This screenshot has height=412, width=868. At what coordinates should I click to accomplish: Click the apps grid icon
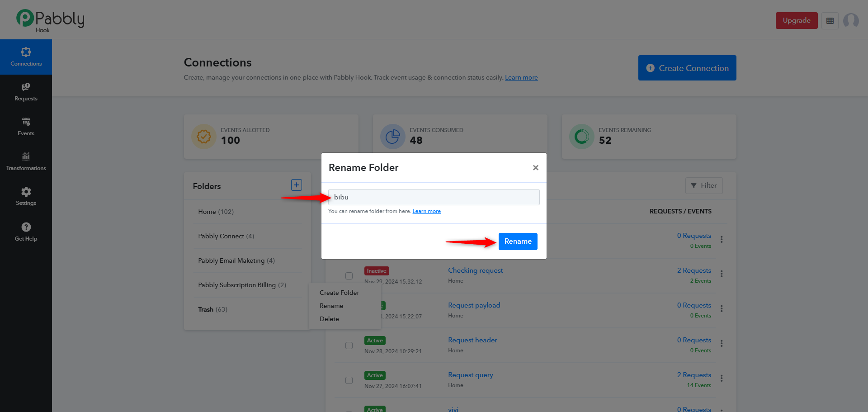pos(830,21)
